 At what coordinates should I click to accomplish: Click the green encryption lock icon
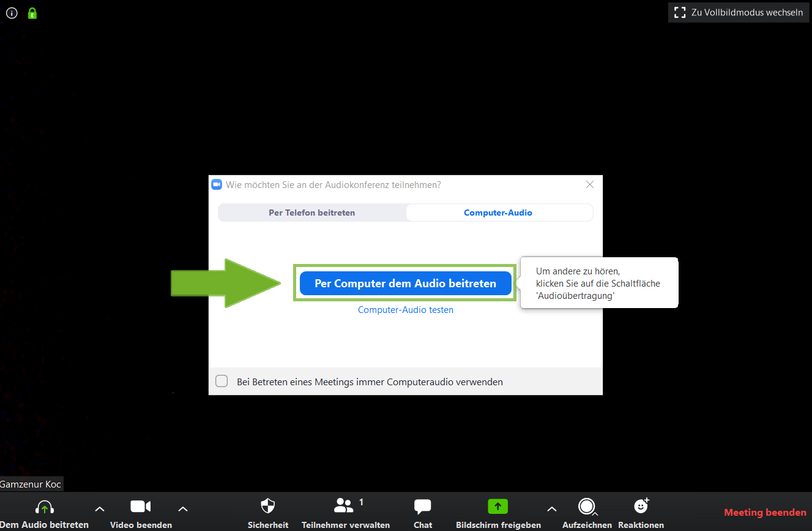click(x=32, y=13)
